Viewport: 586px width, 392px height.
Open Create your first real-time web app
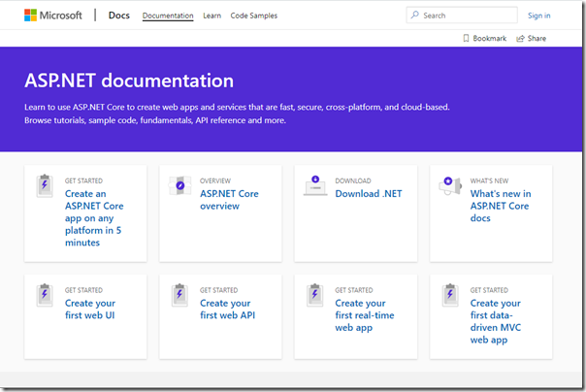(365, 315)
